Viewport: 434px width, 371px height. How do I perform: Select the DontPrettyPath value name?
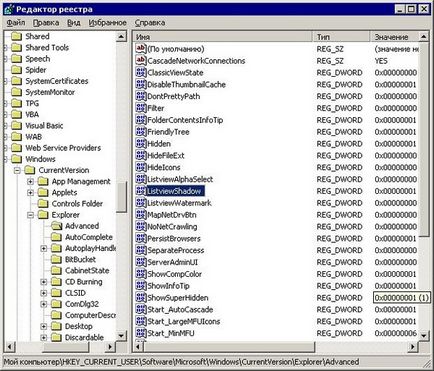(174, 96)
